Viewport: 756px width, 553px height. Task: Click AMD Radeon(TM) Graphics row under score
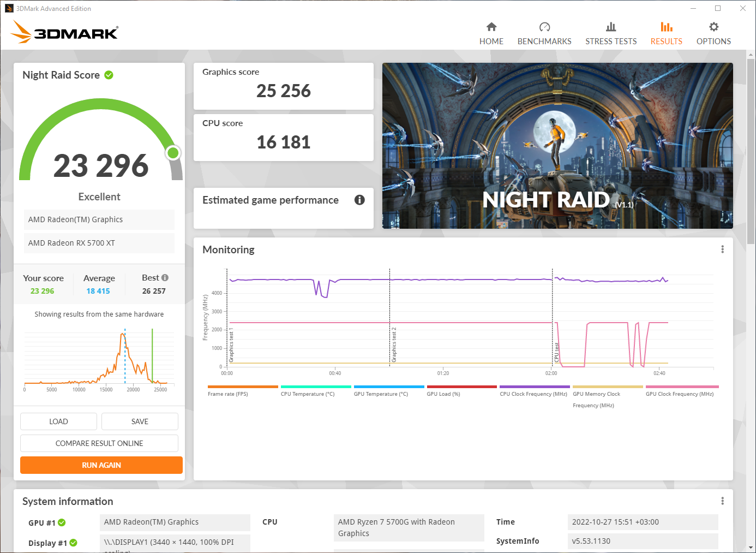[x=99, y=219]
